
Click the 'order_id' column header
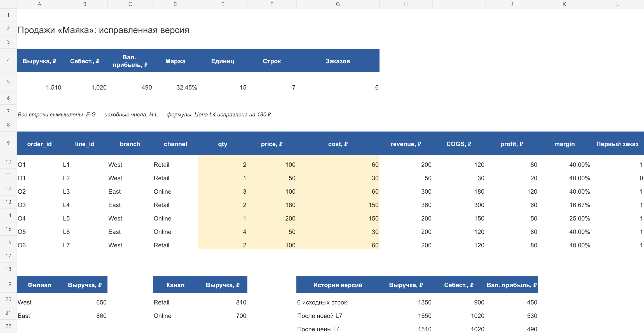(x=39, y=144)
